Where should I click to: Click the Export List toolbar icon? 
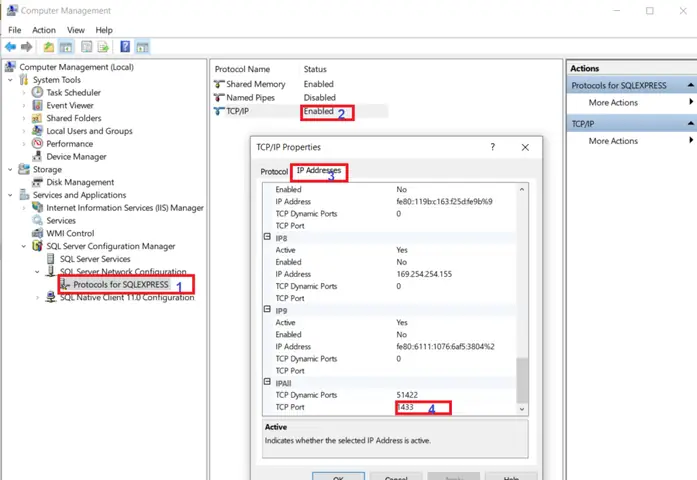coord(103,47)
